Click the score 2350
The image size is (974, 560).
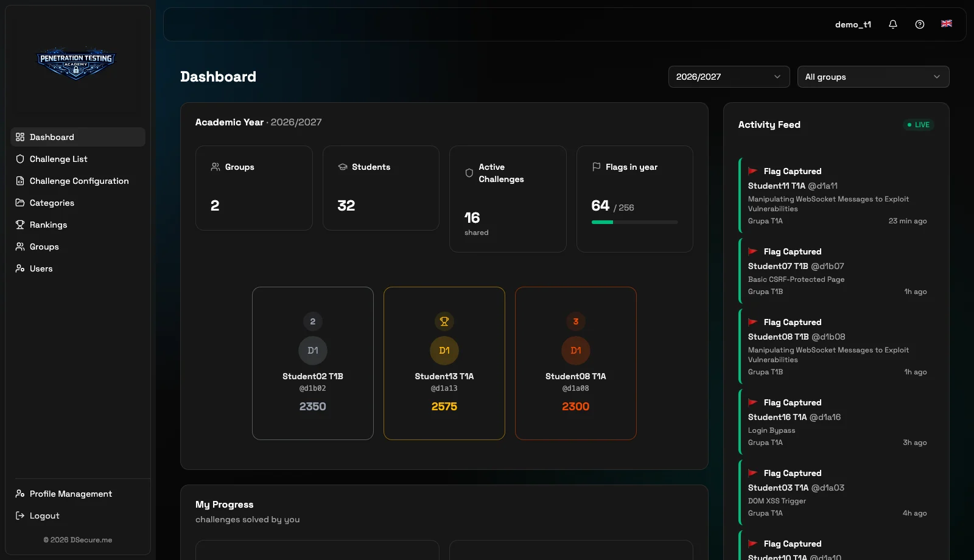pyautogui.click(x=313, y=407)
